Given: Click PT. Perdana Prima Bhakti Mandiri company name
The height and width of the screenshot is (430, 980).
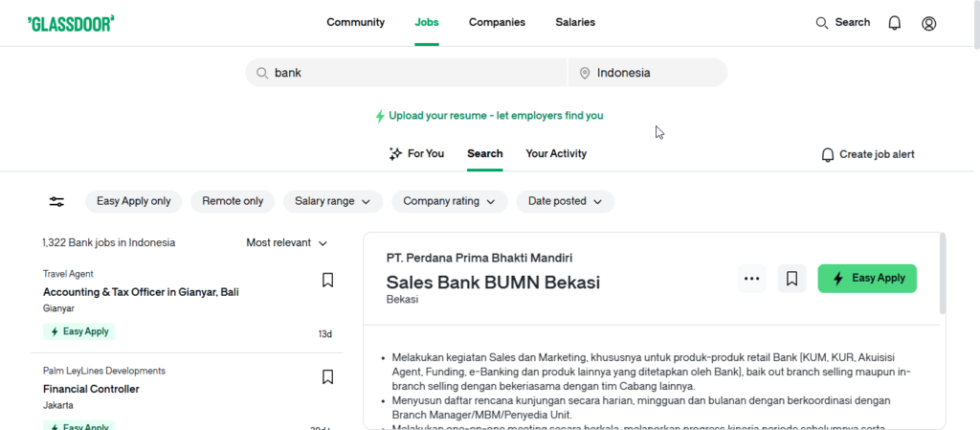Looking at the screenshot, I should [479, 258].
